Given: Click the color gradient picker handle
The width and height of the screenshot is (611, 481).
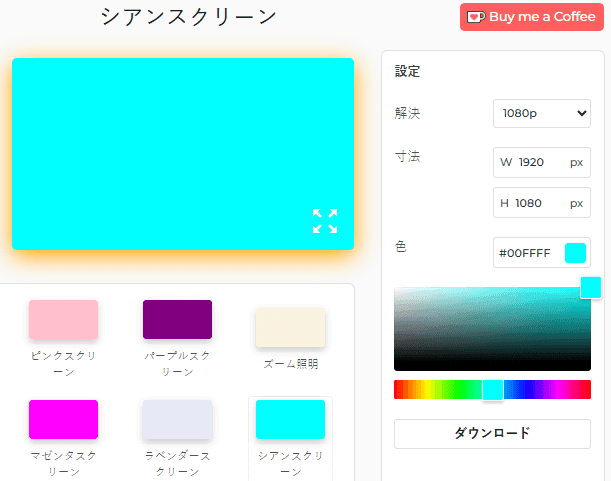Looking at the screenshot, I should 591,288.
